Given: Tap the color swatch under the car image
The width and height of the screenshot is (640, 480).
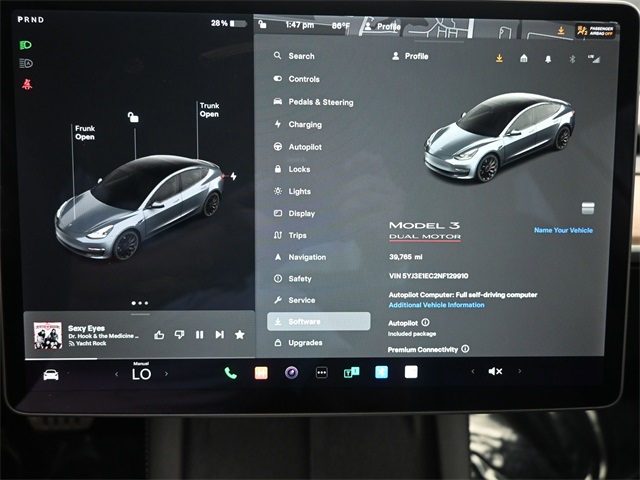Looking at the screenshot, I should [588, 208].
